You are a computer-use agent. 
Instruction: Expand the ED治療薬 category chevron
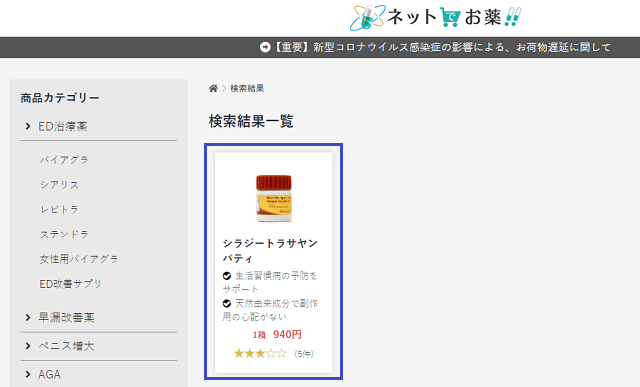[28, 127]
